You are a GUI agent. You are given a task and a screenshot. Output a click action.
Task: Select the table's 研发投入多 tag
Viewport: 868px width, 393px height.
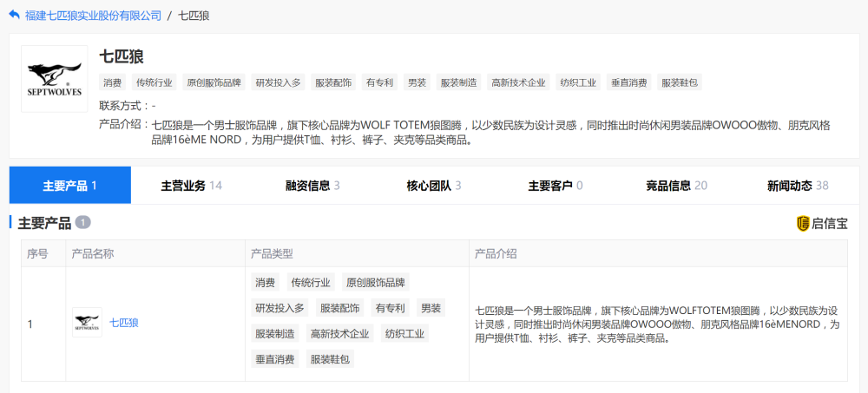coord(279,308)
